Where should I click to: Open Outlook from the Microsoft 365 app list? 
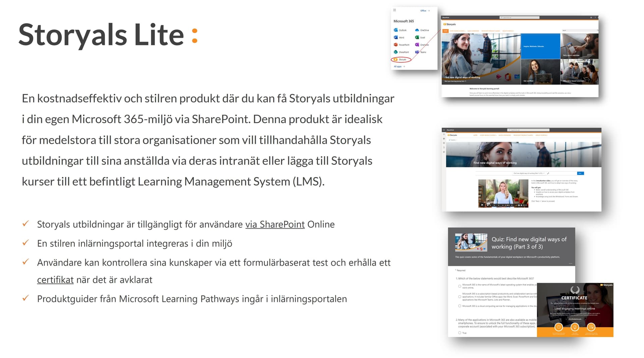click(x=400, y=30)
